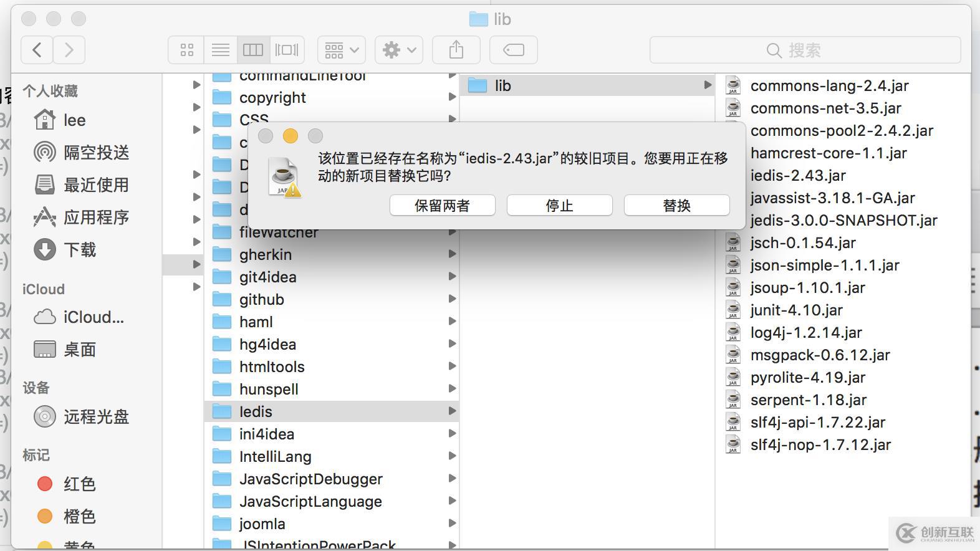Click the yellow minimize dot on the dialog
Image resolution: width=980 pixels, height=551 pixels.
point(291,136)
